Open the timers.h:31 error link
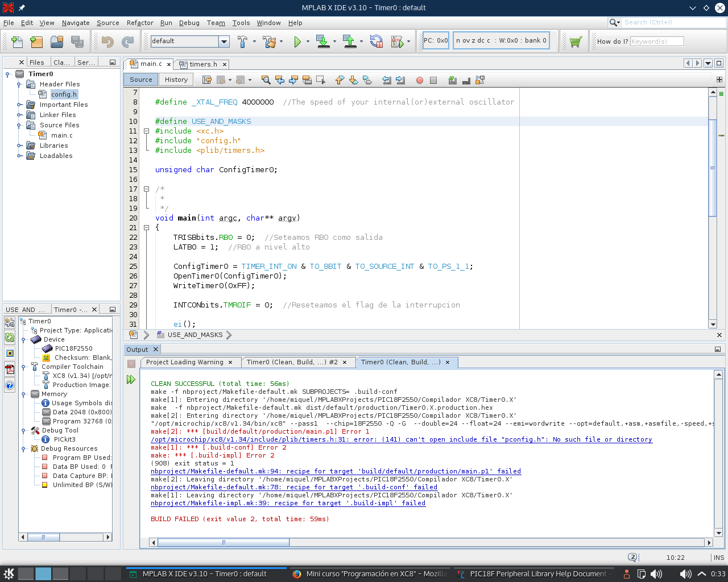This screenshot has height=582, width=728. coord(402,439)
